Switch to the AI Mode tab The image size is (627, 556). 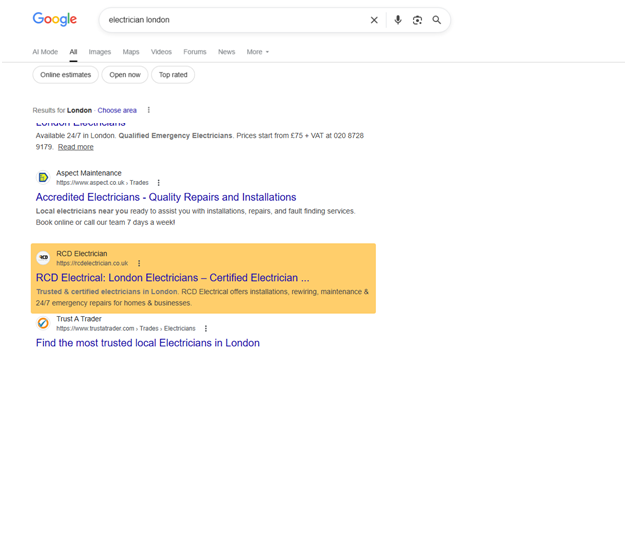click(x=45, y=52)
